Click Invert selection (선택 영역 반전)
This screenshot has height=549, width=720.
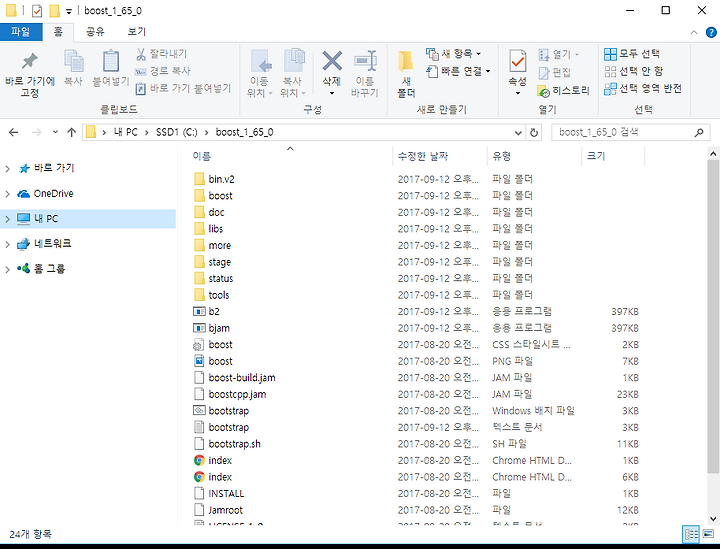coord(643,88)
